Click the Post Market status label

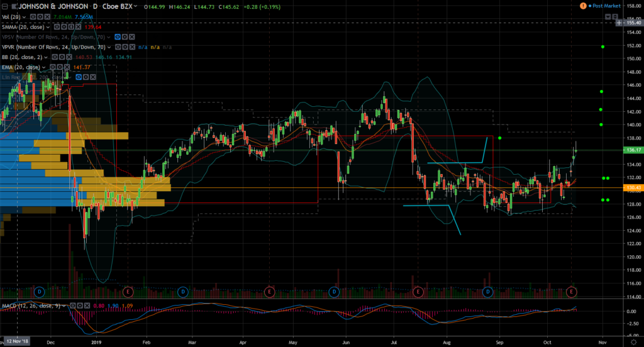pyautogui.click(x=606, y=6)
